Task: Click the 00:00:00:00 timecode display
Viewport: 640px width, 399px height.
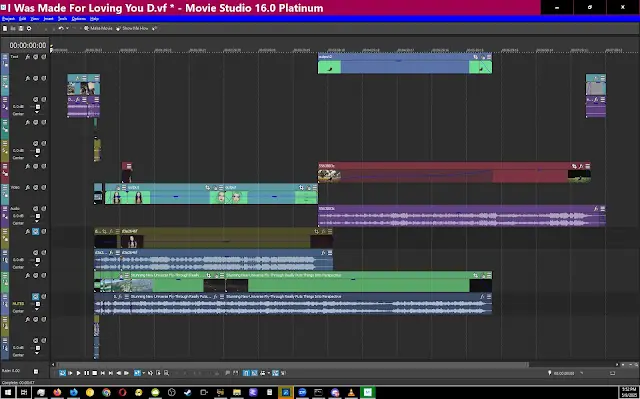Action: coord(28,45)
